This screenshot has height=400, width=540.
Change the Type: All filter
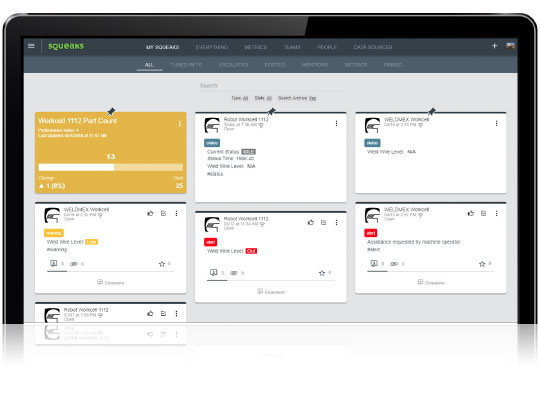[x=240, y=98]
